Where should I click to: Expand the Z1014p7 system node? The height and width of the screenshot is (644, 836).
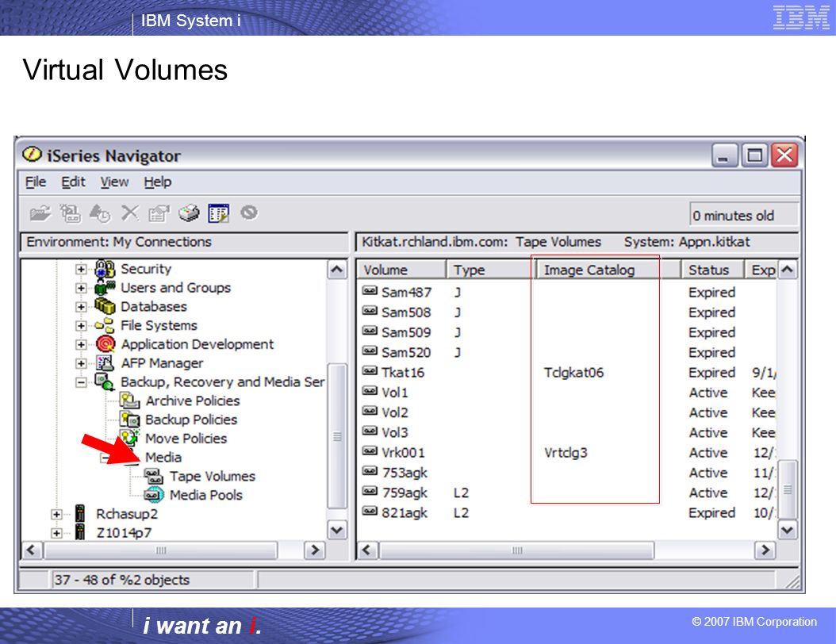[x=56, y=533]
